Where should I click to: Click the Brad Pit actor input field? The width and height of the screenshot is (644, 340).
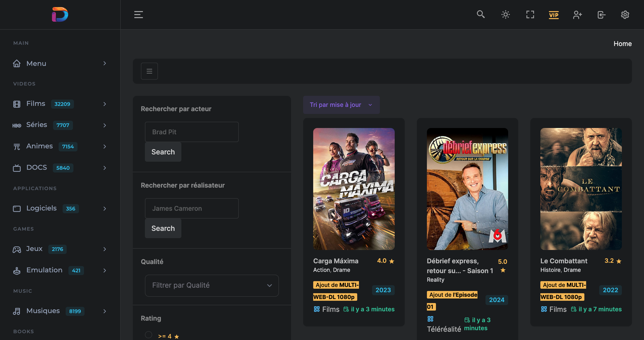click(191, 132)
